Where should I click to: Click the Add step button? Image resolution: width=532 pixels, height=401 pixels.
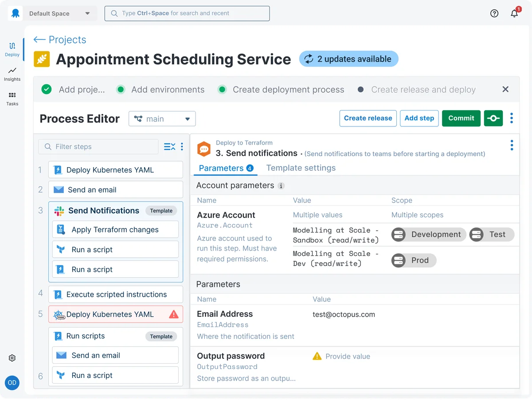[x=419, y=118]
